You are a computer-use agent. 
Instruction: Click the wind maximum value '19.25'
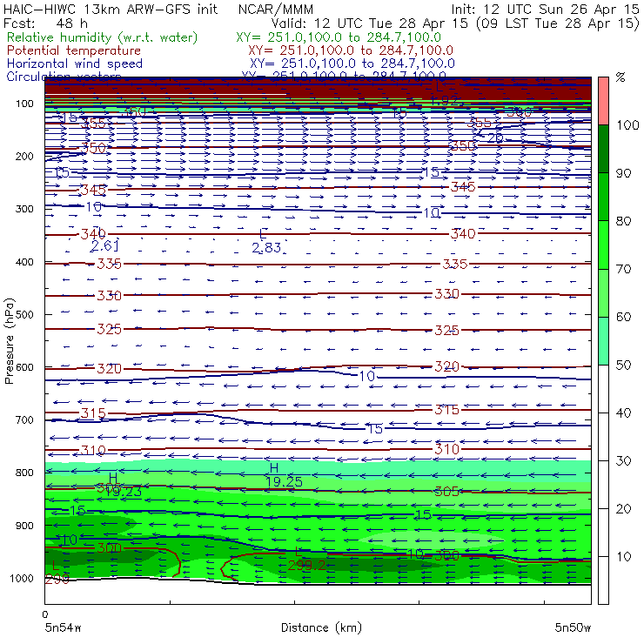[x=285, y=482]
